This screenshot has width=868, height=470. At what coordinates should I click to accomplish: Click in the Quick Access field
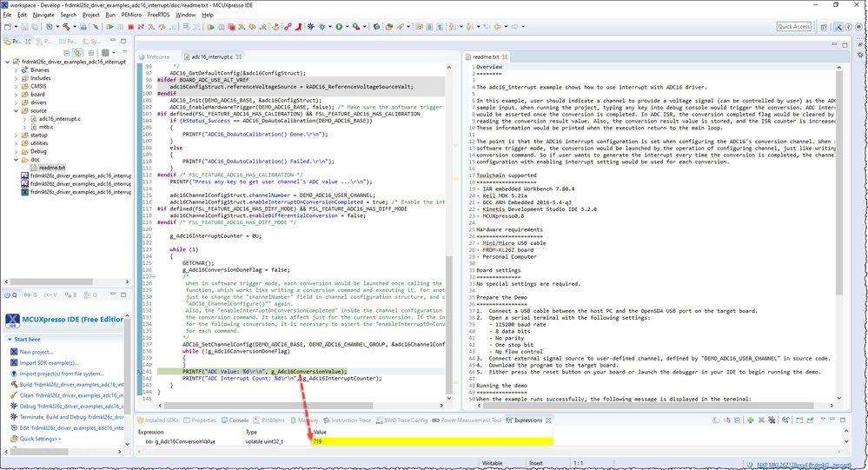click(794, 27)
